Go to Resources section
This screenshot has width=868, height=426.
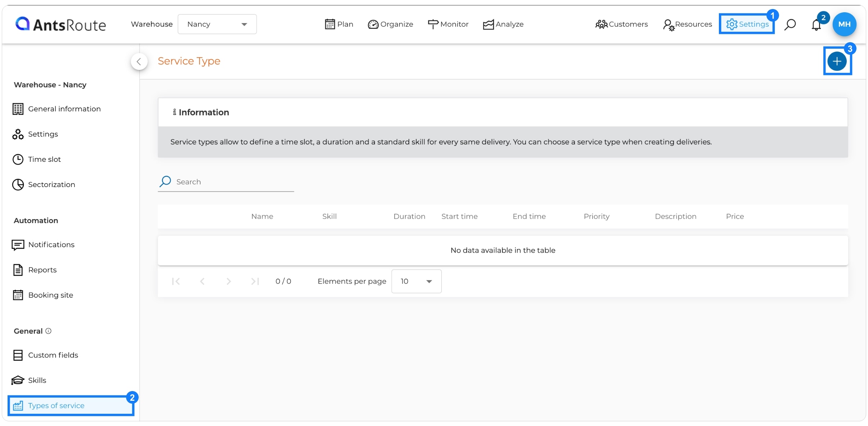[x=688, y=24]
